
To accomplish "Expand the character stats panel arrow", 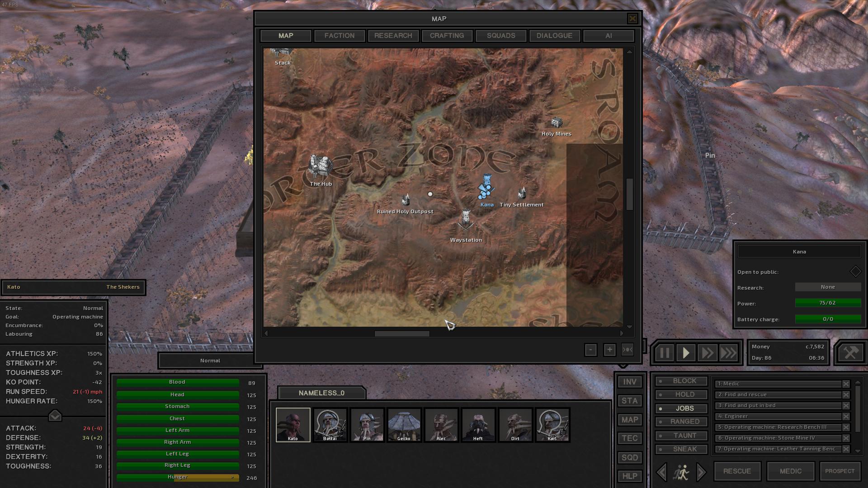I will (55, 415).
